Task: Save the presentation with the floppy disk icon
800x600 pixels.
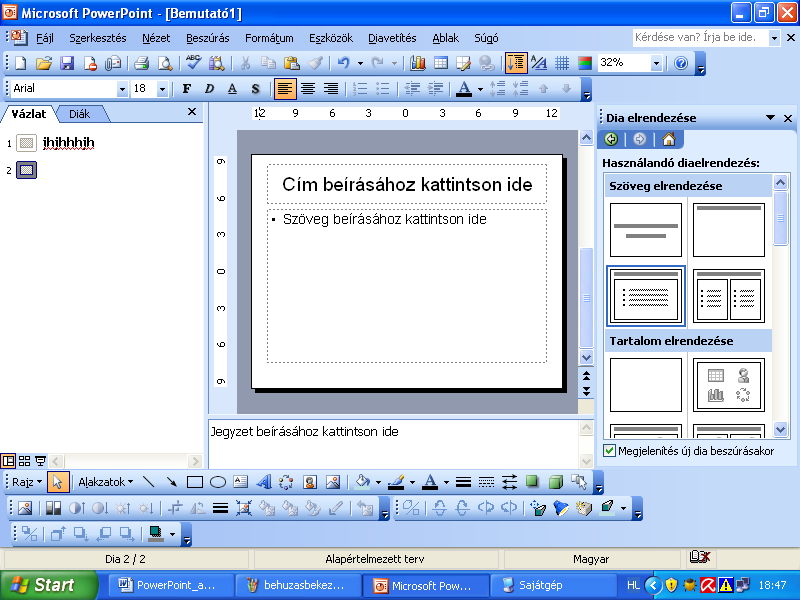Action: click(x=67, y=63)
